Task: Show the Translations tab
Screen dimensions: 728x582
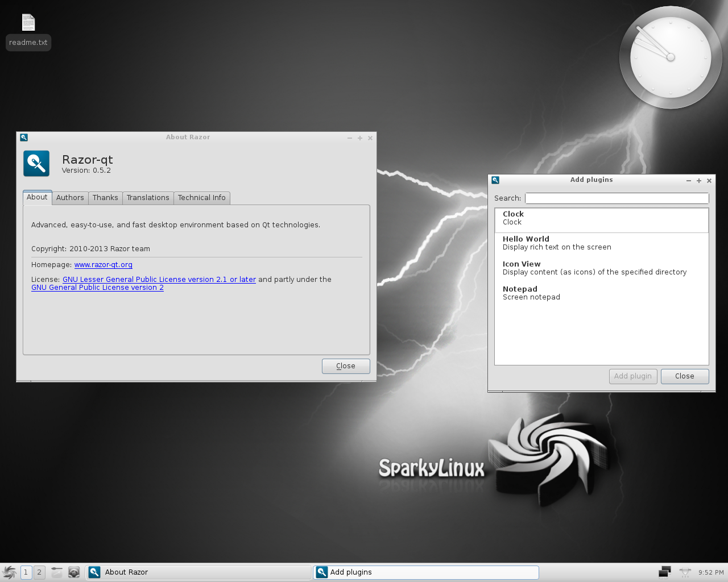Action: click(x=148, y=198)
